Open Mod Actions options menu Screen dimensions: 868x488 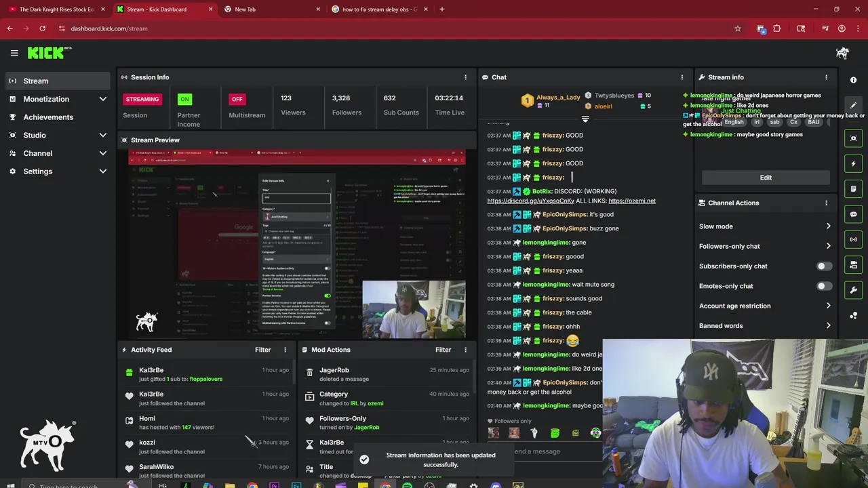[x=465, y=350]
